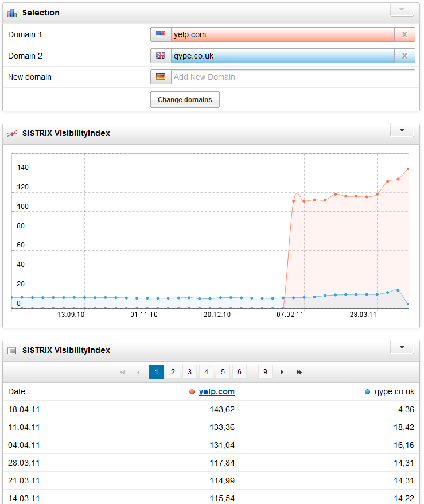Select page 9 in pagination
The width and height of the screenshot is (424, 504).
265,372
